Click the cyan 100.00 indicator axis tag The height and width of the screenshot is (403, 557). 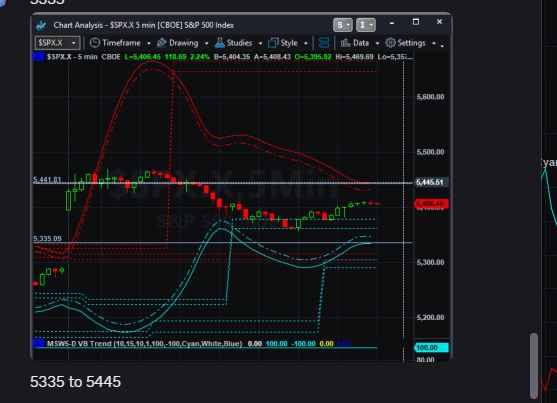point(431,348)
